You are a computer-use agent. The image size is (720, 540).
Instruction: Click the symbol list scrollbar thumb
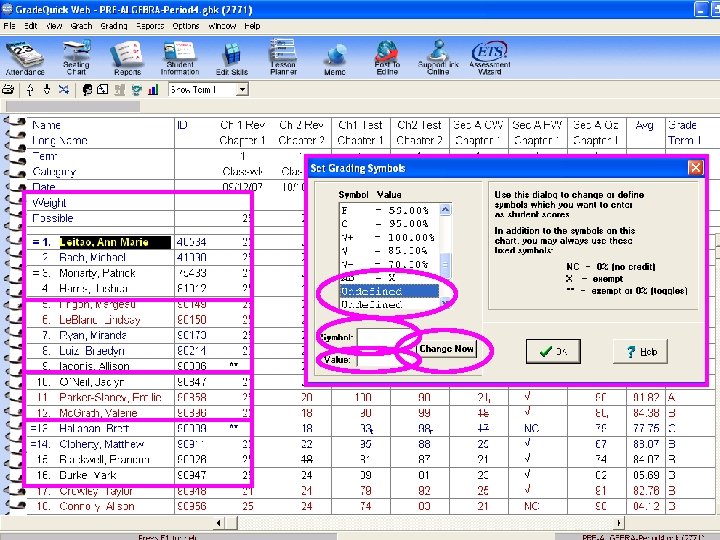coord(445,264)
